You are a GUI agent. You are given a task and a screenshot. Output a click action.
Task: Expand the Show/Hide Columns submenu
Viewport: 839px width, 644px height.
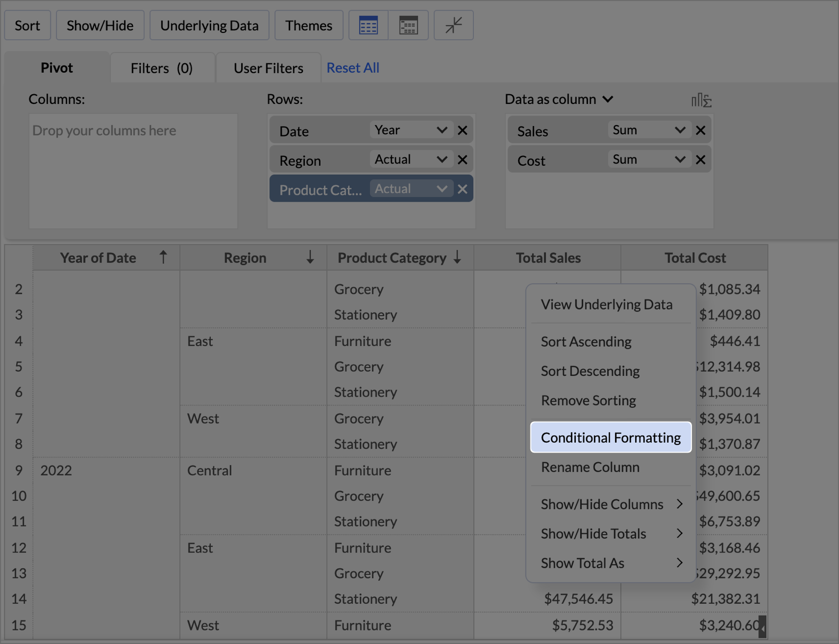[611, 504]
